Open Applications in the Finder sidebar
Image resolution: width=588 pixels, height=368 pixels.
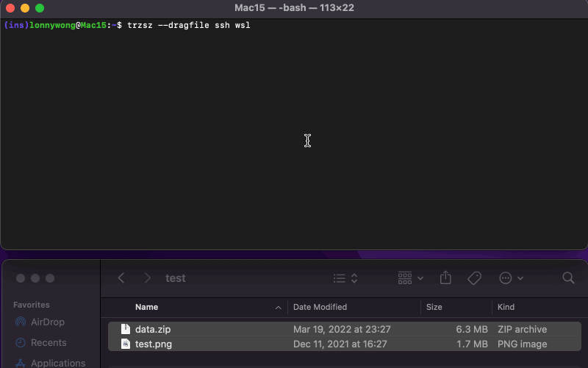pyautogui.click(x=58, y=363)
